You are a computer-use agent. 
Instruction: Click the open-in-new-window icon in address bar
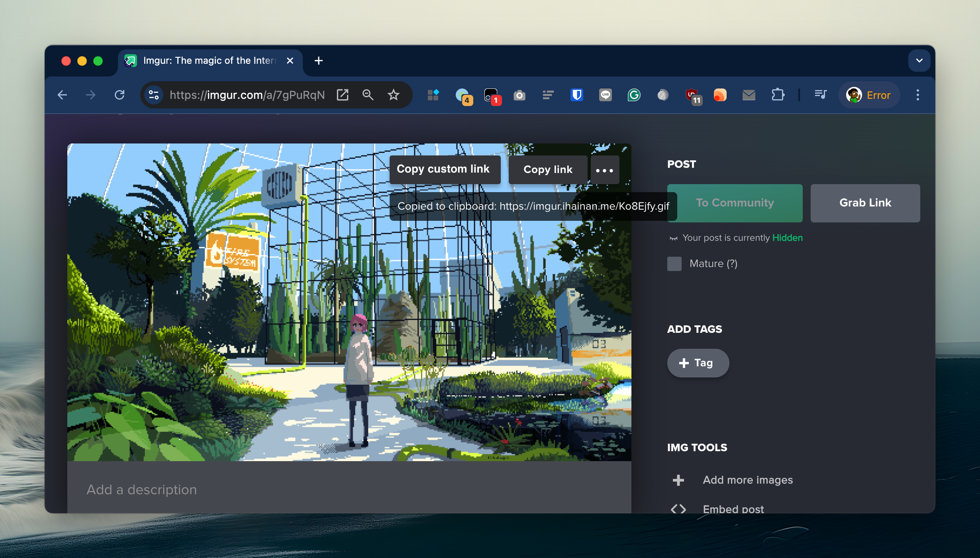pos(343,95)
